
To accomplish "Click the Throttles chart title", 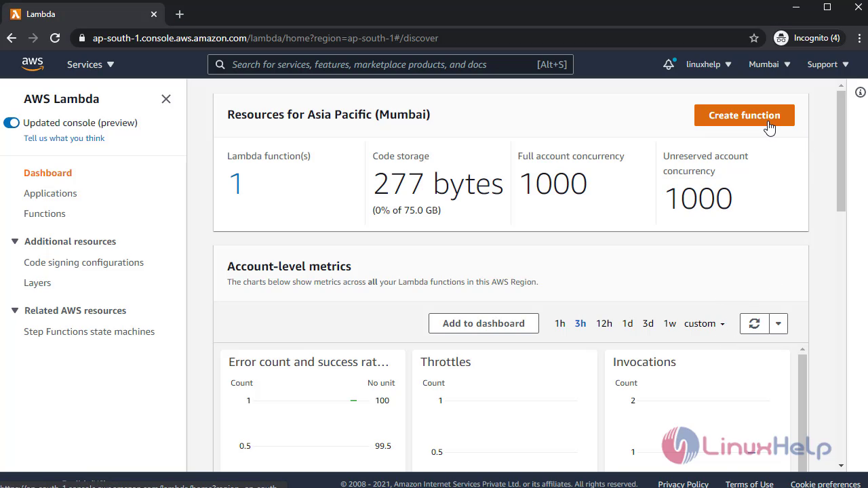I will coord(446,362).
